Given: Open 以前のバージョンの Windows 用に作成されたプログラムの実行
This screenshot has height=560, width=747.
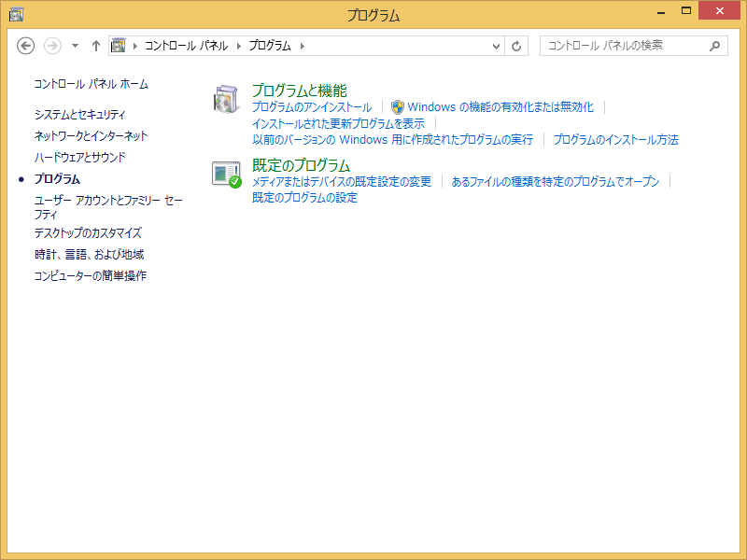Looking at the screenshot, I should tap(392, 140).
